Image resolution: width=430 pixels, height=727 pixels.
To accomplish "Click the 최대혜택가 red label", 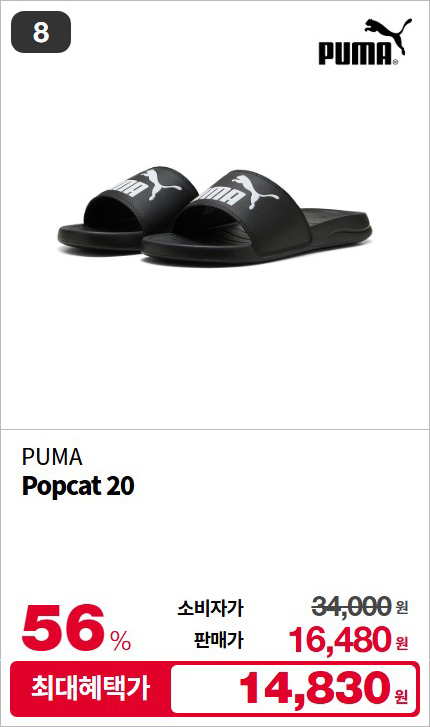I will pyautogui.click(x=90, y=689).
